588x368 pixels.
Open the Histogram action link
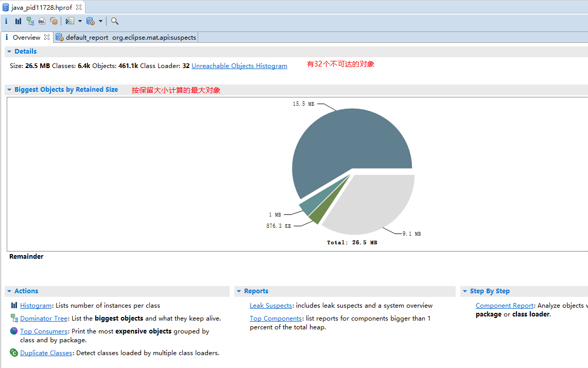pyautogui.click(x=36, y=306)
